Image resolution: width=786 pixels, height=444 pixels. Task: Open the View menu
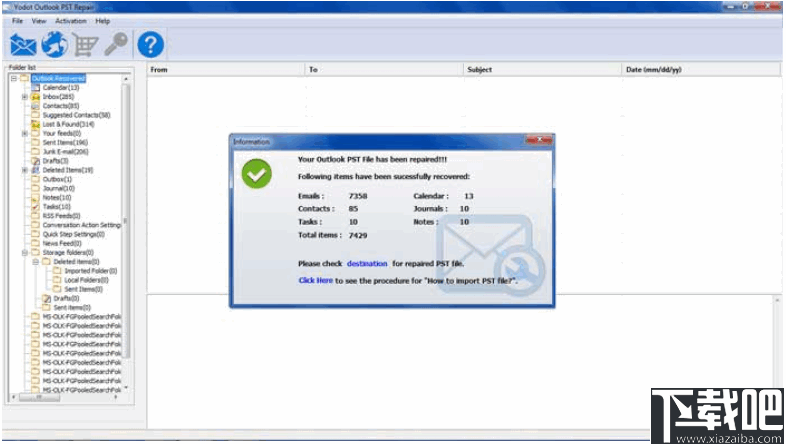[x=39, y=21]
